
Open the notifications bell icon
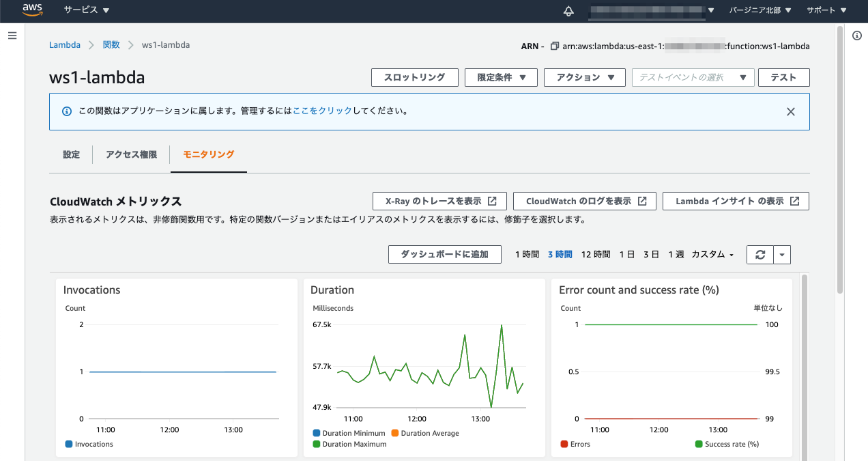(568, 11)
